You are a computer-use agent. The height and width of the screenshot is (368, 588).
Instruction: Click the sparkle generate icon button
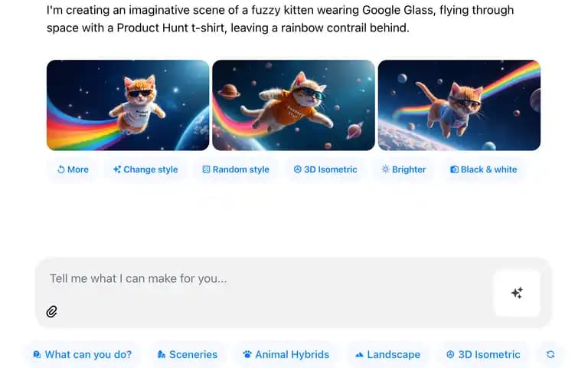[517, 293]
